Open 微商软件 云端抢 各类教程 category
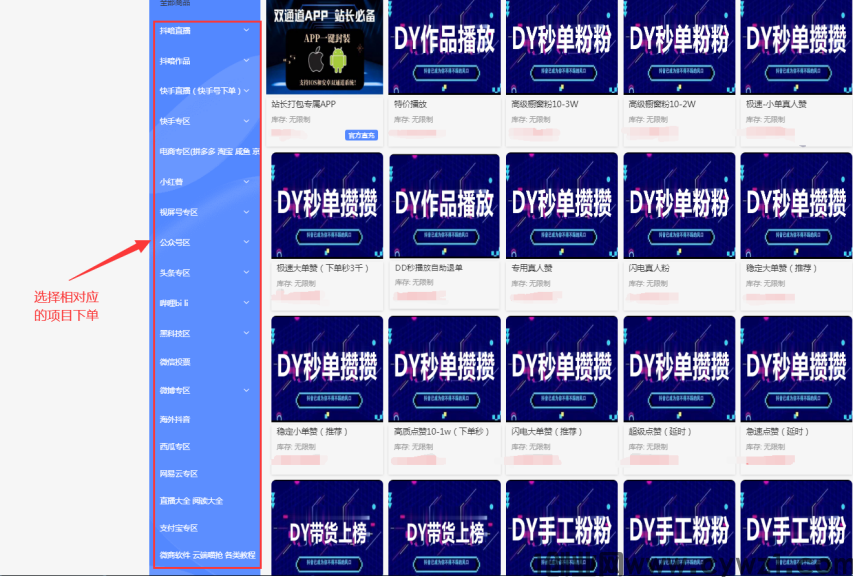The image size is (853, 577). coord(207,555)
